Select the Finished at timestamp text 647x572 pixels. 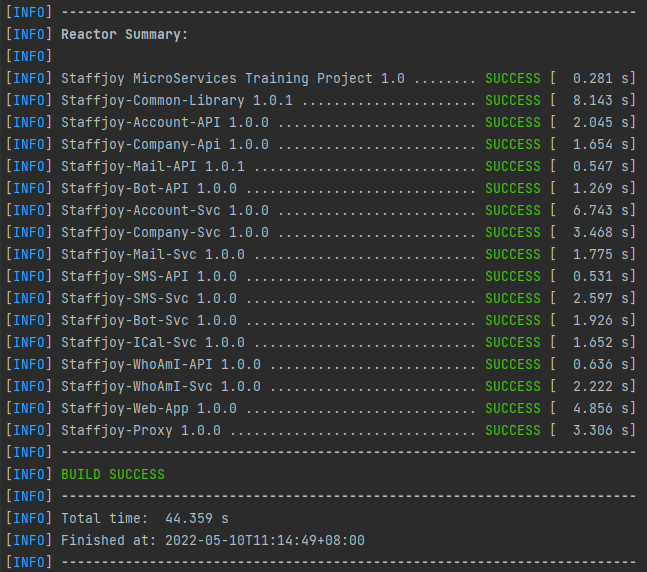pyautogui.click(x=213, y=541)
